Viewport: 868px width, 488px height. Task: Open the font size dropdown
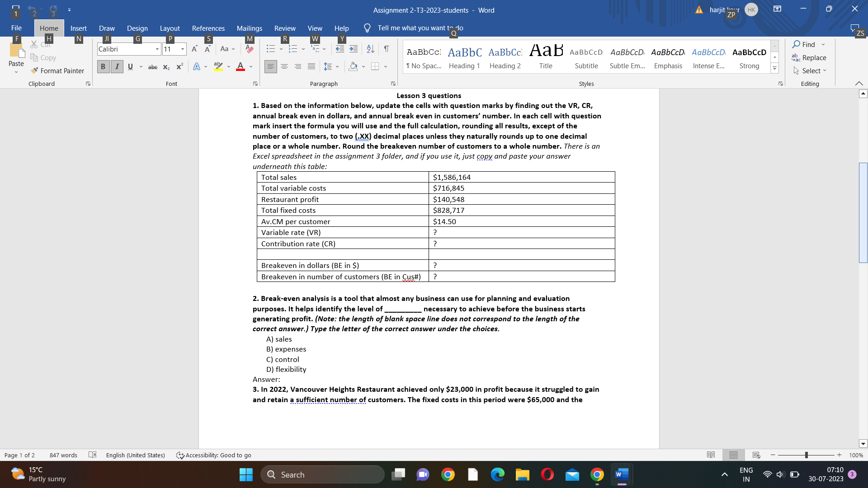click(x=182, y=49)
